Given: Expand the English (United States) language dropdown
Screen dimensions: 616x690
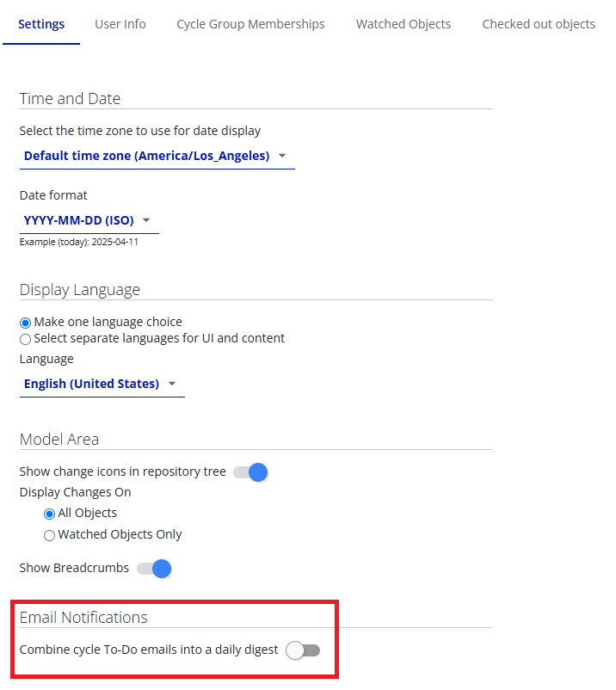Looking at the screenshot, I should coord(101,384).
